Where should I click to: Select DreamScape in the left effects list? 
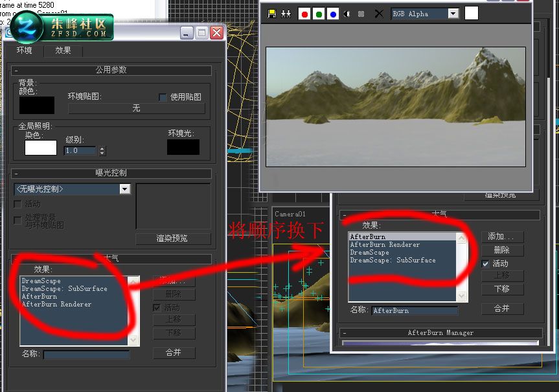click(x=41, y=281)
